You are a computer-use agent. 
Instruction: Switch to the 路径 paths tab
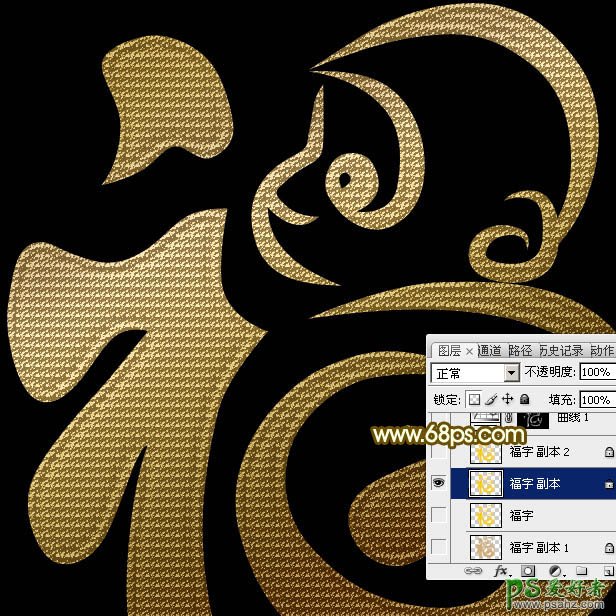(520, 351)
